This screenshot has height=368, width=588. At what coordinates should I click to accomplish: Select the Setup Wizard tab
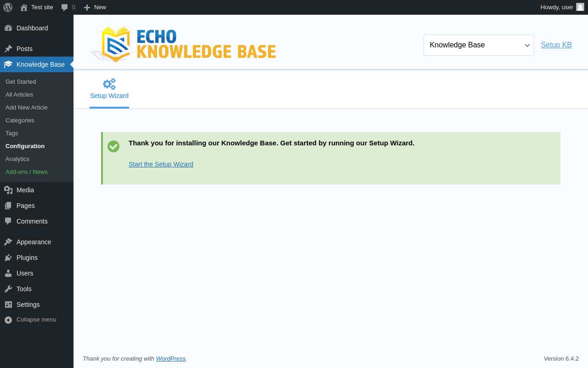tap(109, 90)
